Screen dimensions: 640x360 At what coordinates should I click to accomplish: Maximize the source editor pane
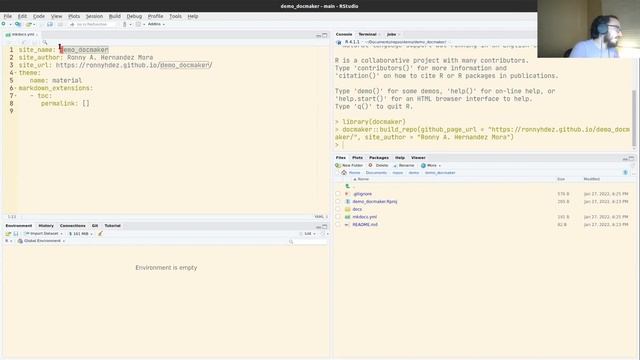click(x=325, y=36)
